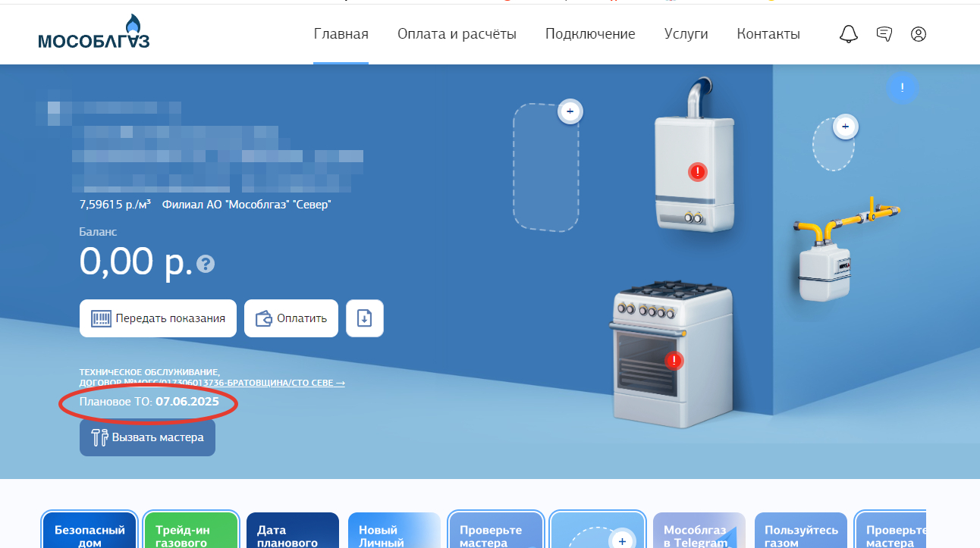Screen dimensions: 980x548
Task: Download the document via the file-arrow icon button
Action: pos(365,318)
